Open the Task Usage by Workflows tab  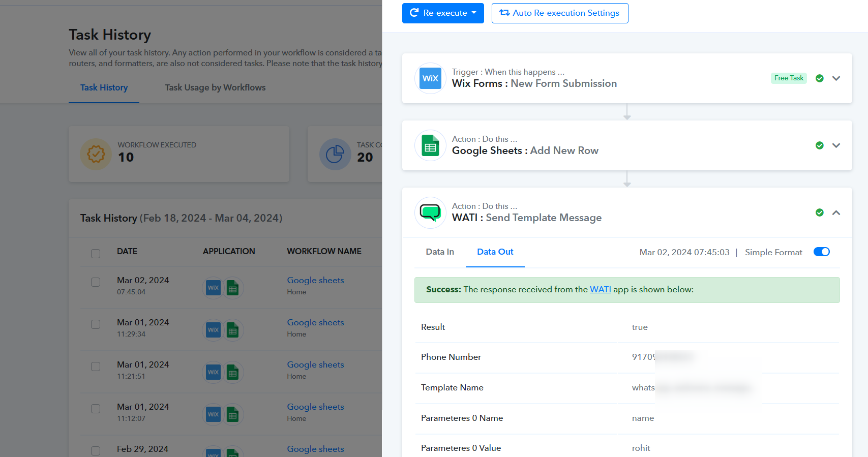click(215, 87)
